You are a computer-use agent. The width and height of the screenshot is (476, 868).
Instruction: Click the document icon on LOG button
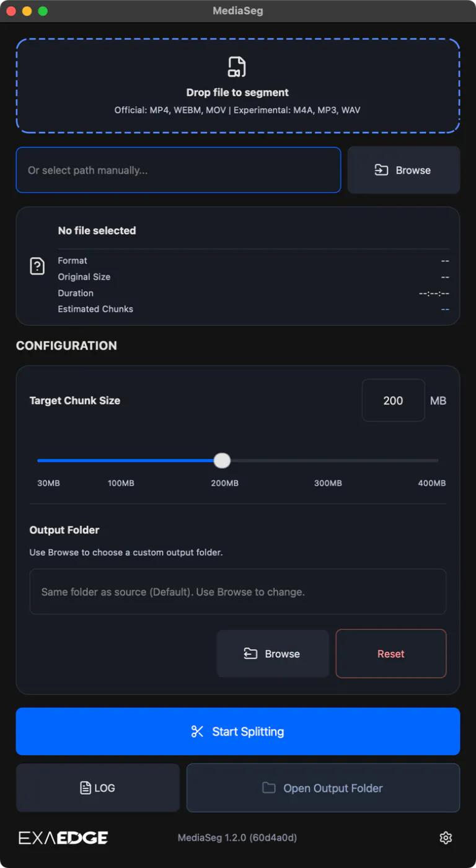tap(86, 788)
